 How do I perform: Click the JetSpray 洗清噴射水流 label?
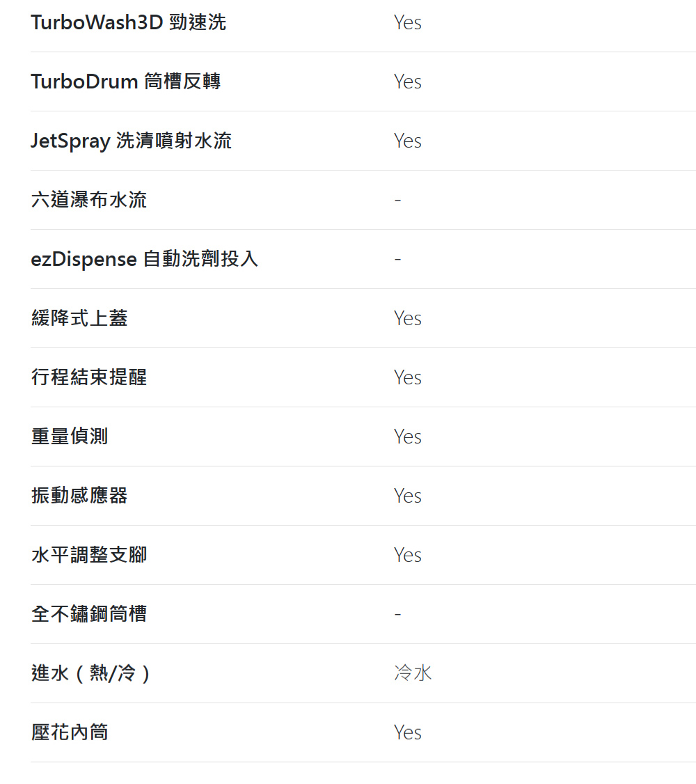(132, 141)
